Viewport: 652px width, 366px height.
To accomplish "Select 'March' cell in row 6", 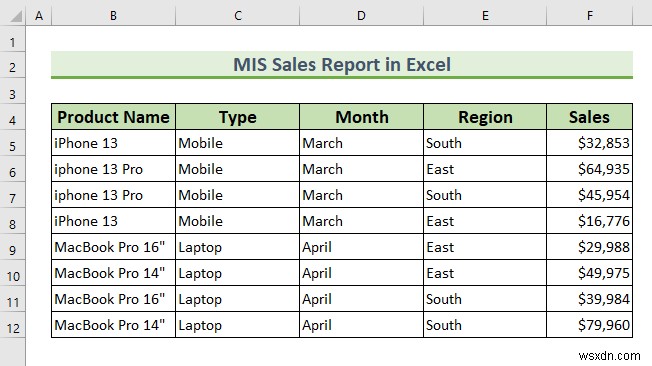I will (x=361, y=169).
